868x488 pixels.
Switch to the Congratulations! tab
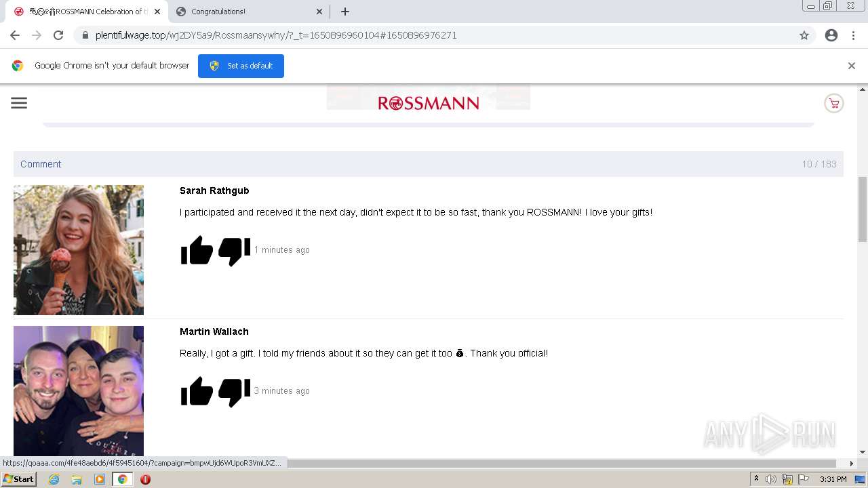(249, 12)
